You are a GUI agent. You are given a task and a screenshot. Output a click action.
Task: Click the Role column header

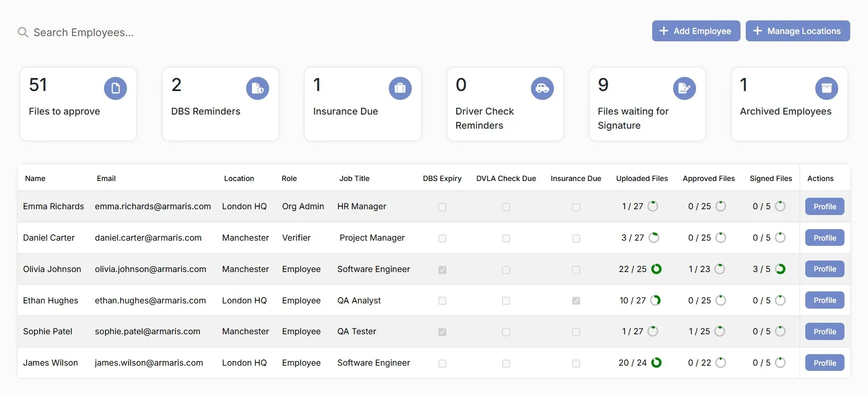289,178
